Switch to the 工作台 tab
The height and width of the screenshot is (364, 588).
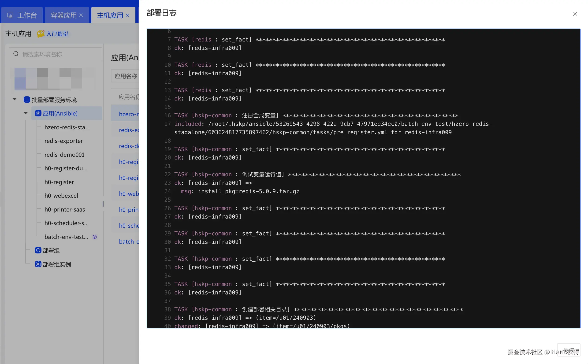click(x=22, y=15)
